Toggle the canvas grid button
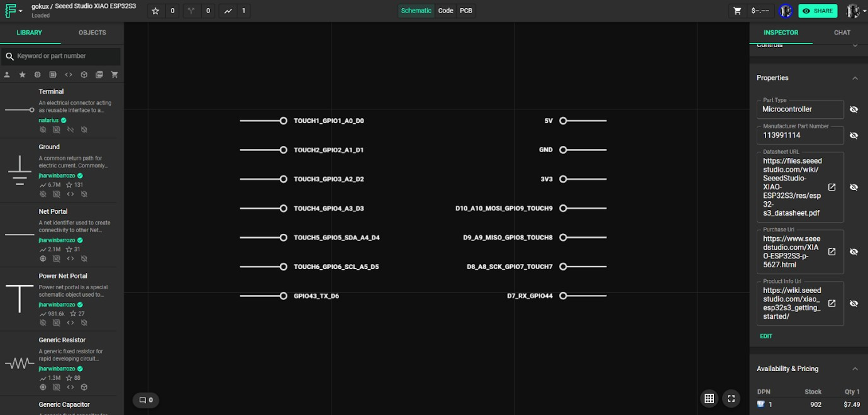 point(709,398)
